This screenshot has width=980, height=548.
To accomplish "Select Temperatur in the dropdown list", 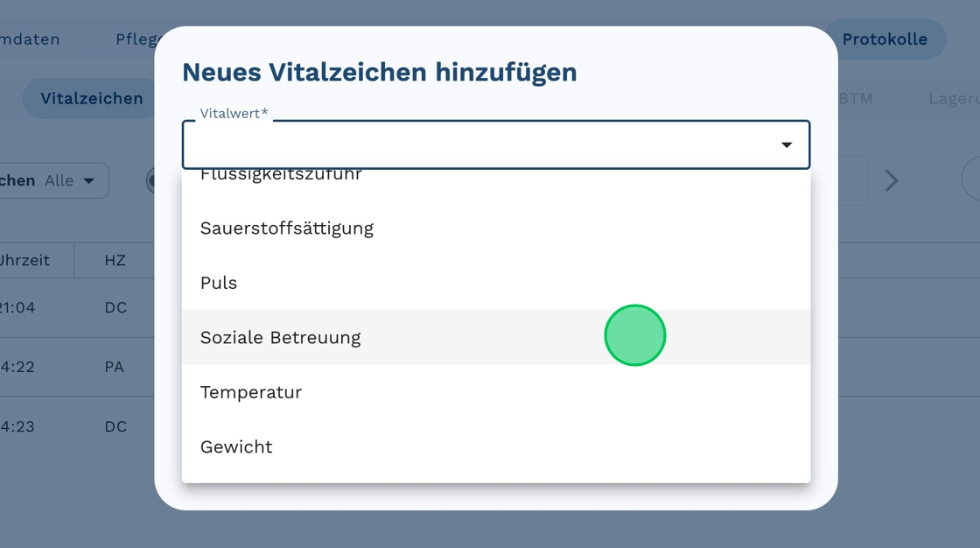I will [x=251, y=392].
